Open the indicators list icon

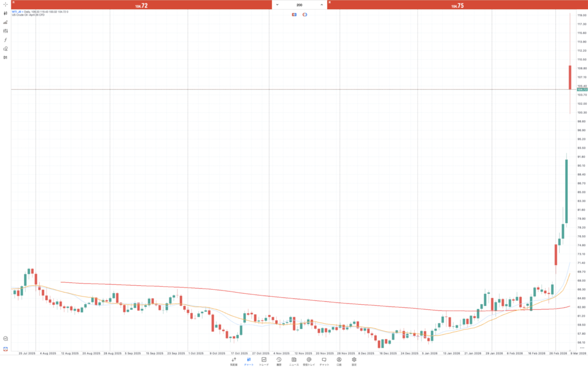tap(5, 22)
